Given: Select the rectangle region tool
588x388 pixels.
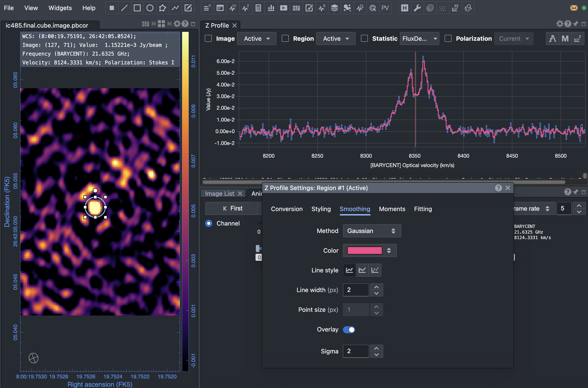Looking at the screenshot, I should click(x=137, y=8).
